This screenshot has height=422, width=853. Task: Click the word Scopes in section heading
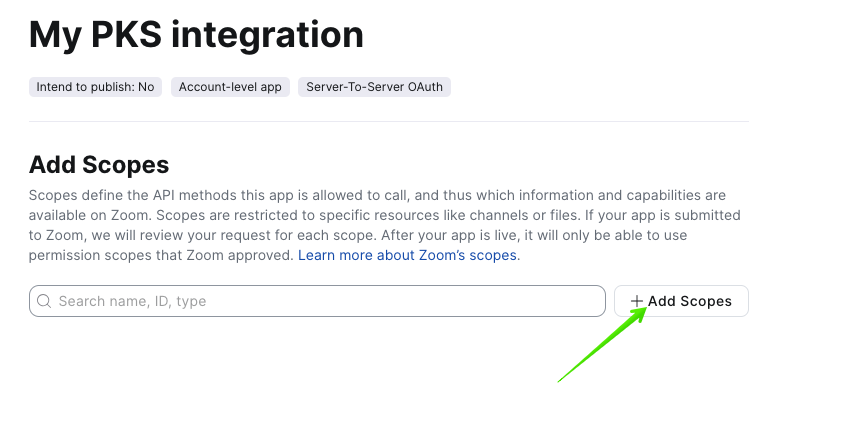click(128, 165)
